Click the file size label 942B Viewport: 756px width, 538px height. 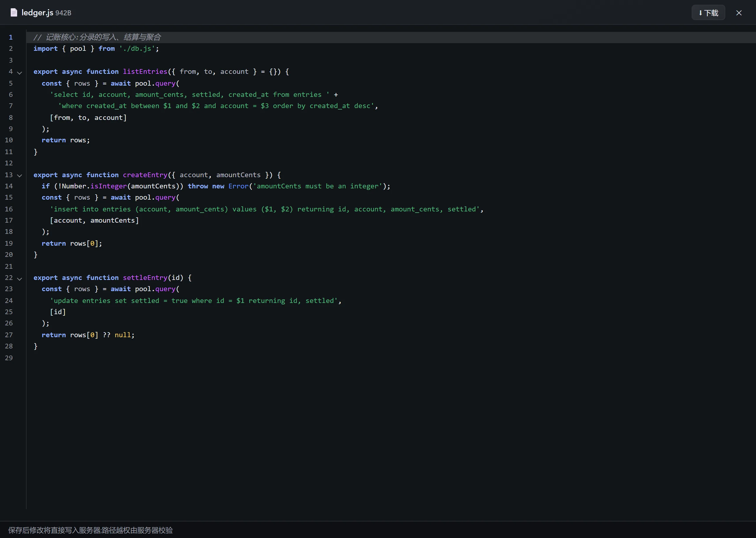pos(63,13)
